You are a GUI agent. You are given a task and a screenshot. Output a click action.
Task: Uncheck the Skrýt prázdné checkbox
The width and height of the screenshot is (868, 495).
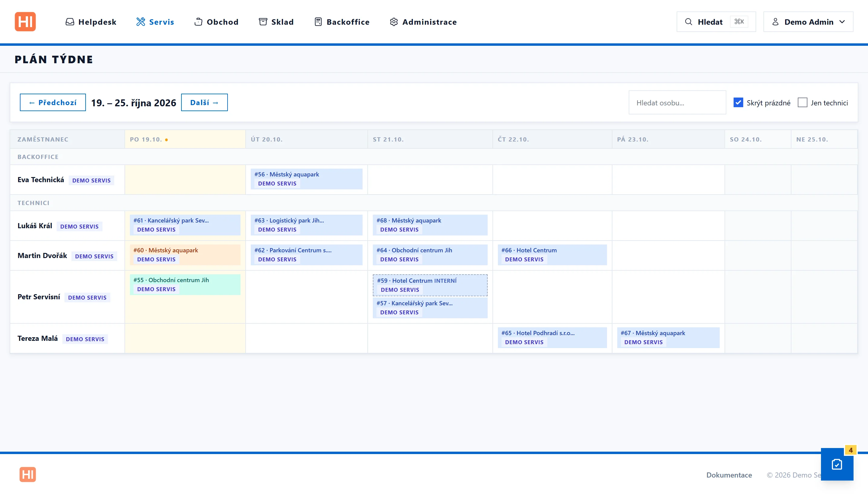tap(738, 102)
